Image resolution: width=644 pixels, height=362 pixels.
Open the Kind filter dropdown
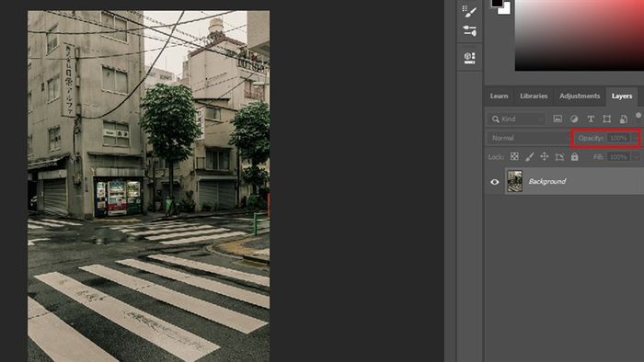coord(517,119)
